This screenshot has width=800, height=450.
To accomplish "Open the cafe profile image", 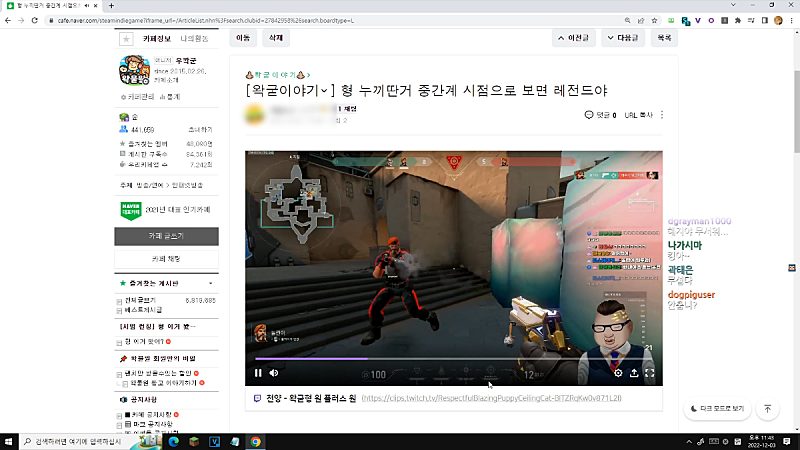I will [134, 70].
